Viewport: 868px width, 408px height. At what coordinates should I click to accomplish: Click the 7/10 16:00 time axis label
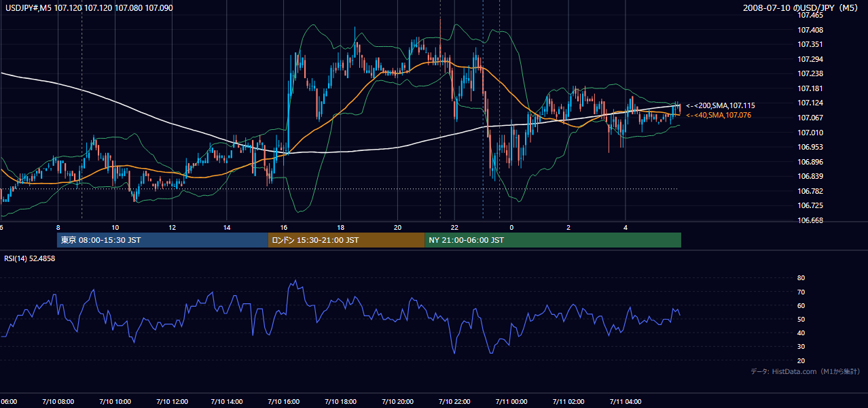(285, 402)
